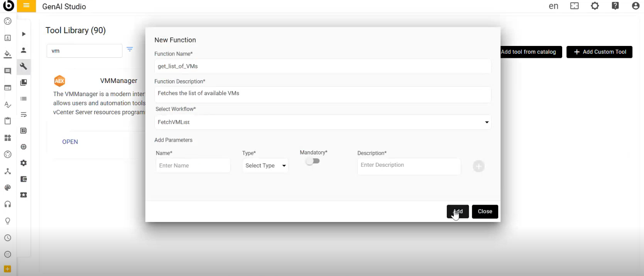The width and height of the screenshot is (644, 276).
Task: Open the header settings gear
Action: point(595,6)
